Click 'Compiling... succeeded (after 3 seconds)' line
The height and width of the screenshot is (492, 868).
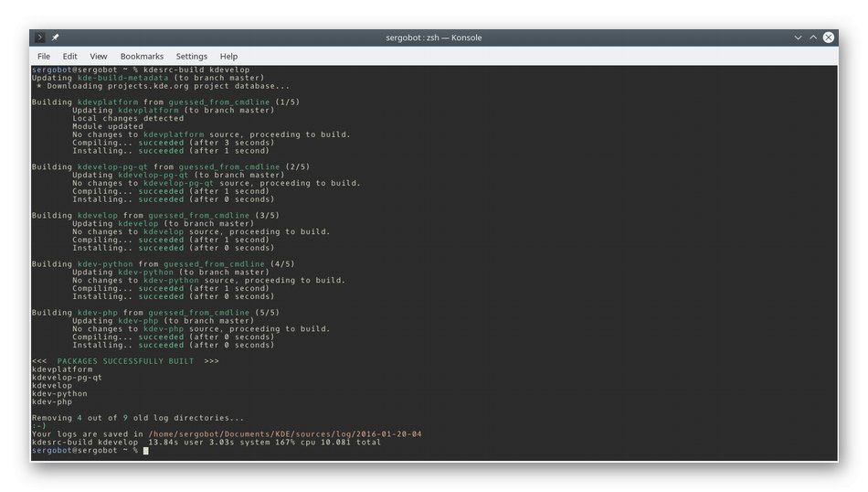174,143
